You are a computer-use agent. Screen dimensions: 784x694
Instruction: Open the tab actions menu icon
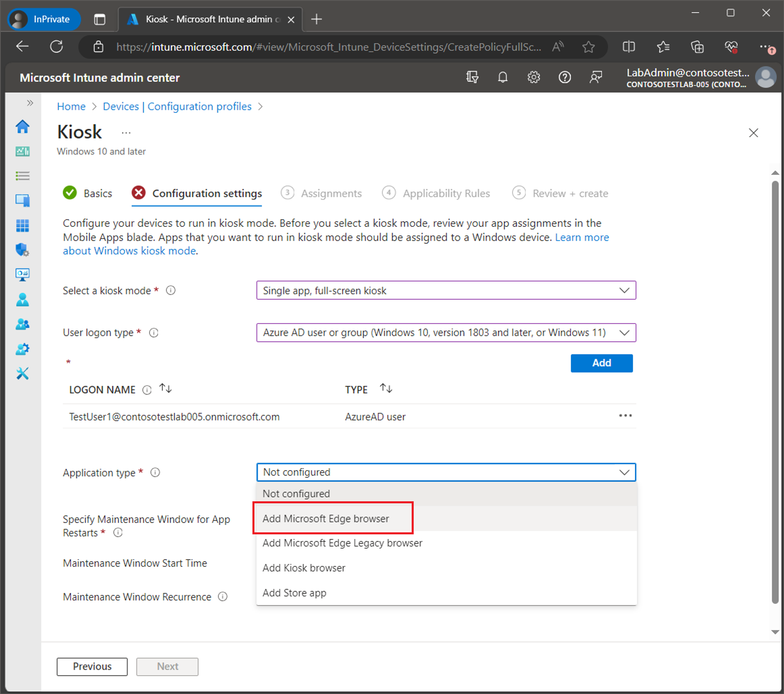[x=99, y=19]
